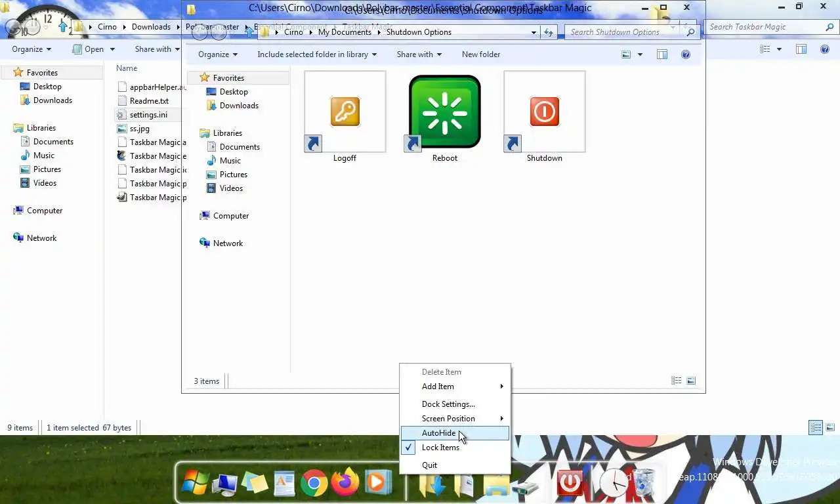
Task: Open the arrow next to Open in Taskbar Magic
Action: click(x=112, y=49)
